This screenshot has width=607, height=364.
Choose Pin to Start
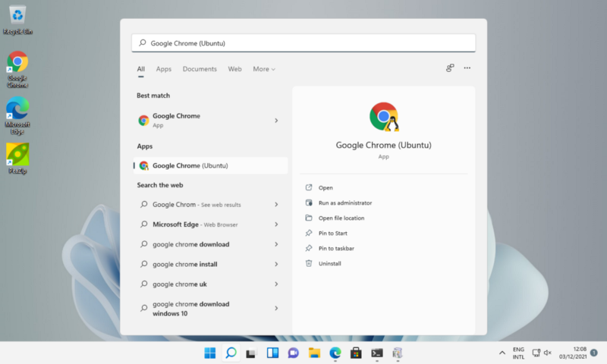pos(332,233)
